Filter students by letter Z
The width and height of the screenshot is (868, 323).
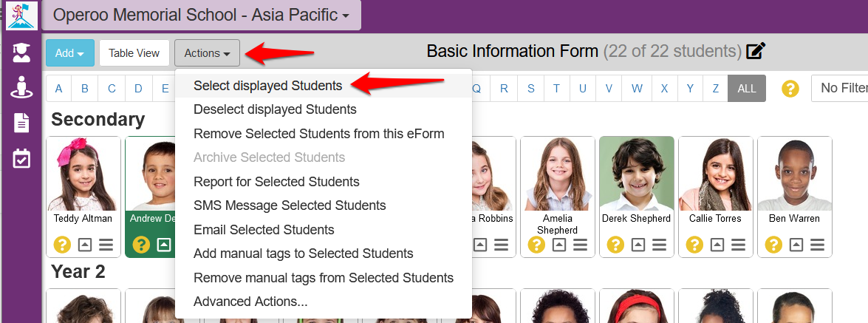click(716, 89)
